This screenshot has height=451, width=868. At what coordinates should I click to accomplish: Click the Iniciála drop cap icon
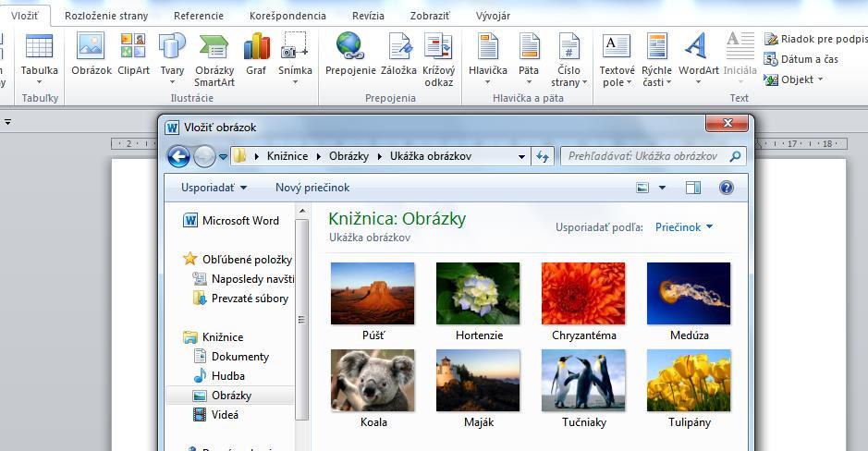(x=740, y=46)
